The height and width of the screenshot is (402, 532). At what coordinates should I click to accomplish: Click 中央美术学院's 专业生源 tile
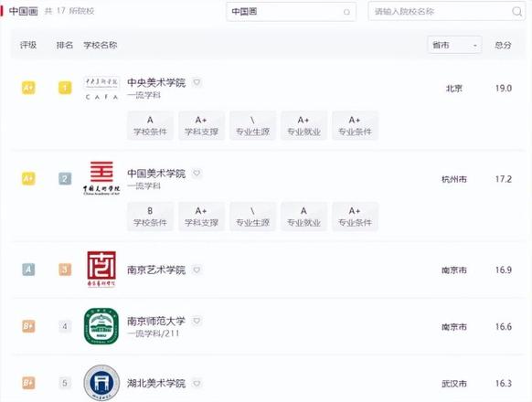[253, 125]
